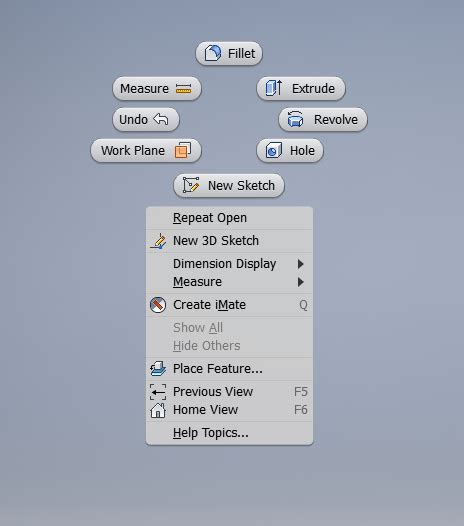Go to Previous View
This screenshot has height=526, width=464.
[x=229, y=391]
